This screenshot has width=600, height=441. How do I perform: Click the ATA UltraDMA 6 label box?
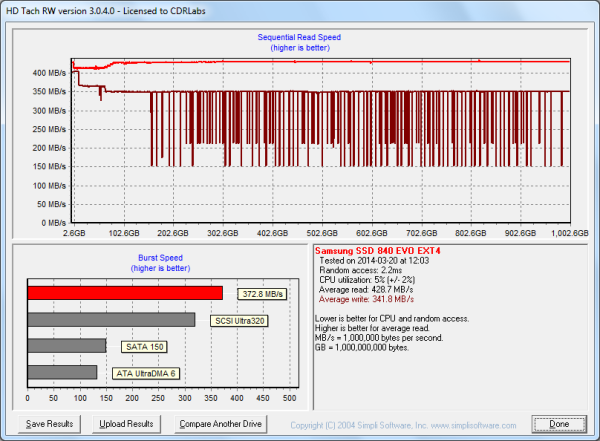pyautogui.click(x=145, y=373)
